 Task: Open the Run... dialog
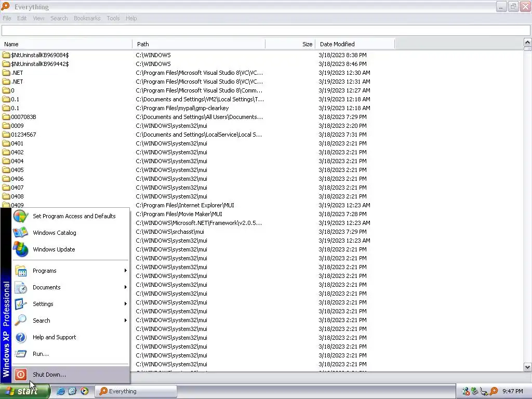pos(71,354)
